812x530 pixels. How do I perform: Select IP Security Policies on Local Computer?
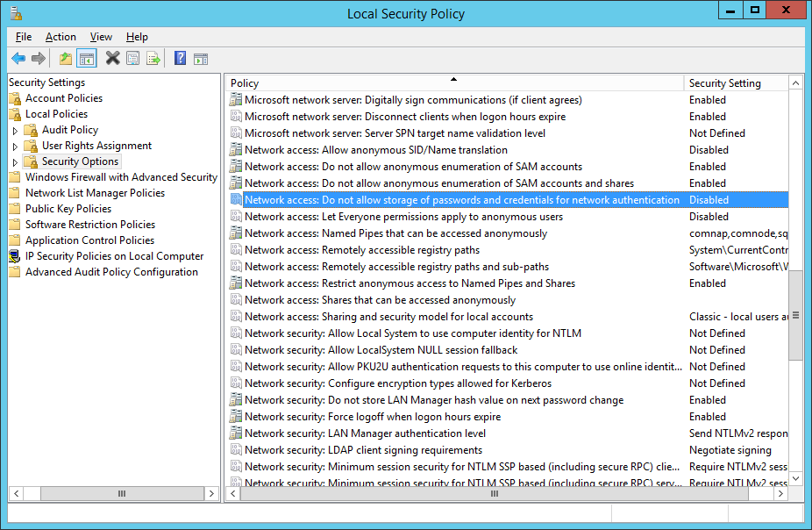pos(114,256)
